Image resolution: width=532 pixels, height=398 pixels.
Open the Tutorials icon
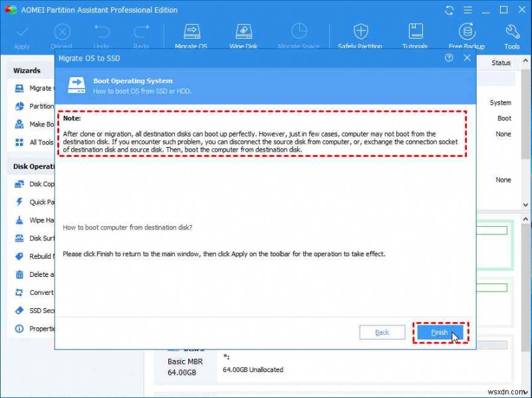[416, 31]
